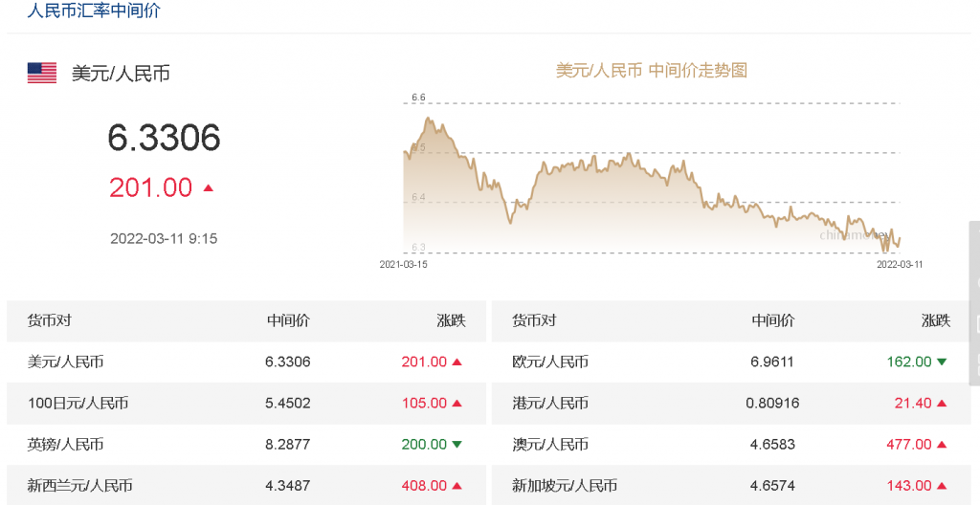
Task: Click the up arrow in the 美元/人民币 table row
Action: tap(457, 362)
